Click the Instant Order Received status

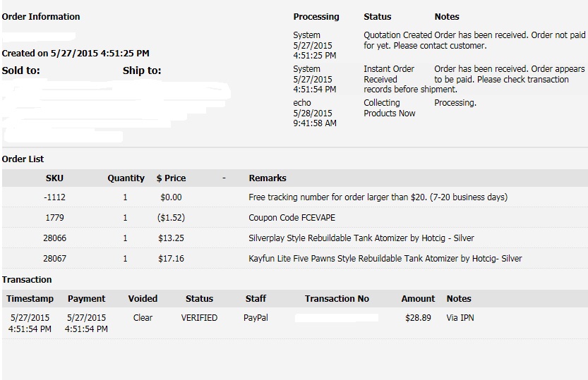point(389,74)
